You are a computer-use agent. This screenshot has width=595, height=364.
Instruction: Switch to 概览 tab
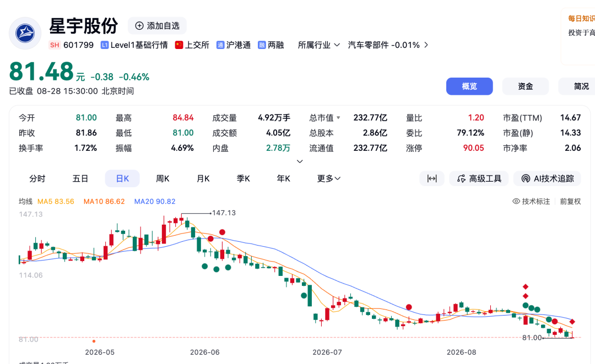click(469, 86)
